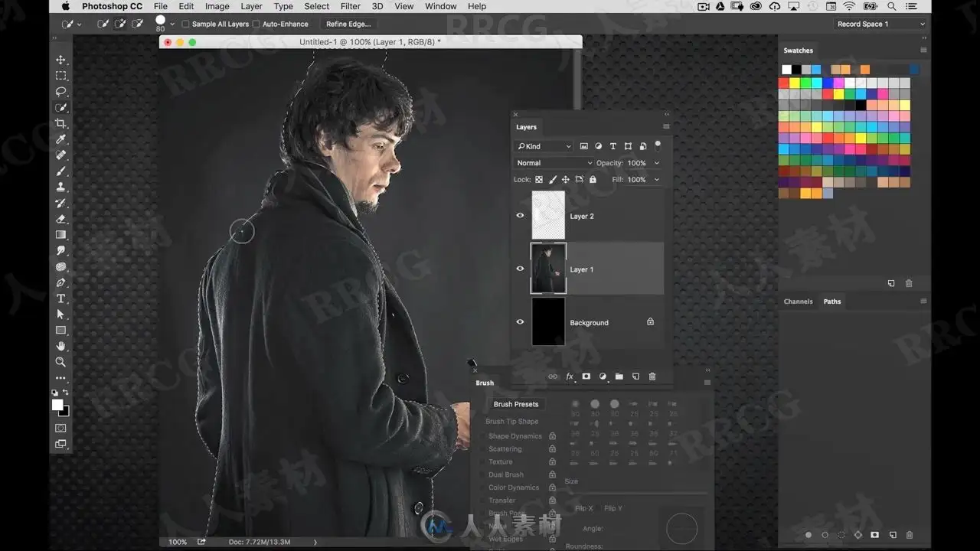The width and height of the screenshot is (980, 551).
Task: Create a new group in Layers panel
Action: (619, 377)
